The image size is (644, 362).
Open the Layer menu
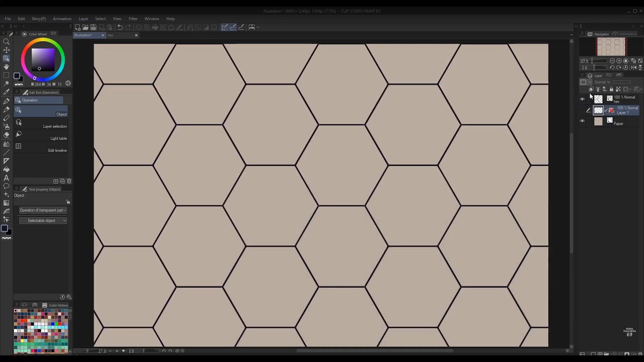coord(84,19)
